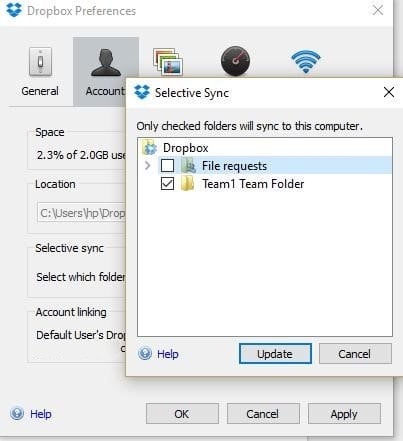
Task: Select the Team1 Team Folder row
Action: pyautogui.click(x=253, y=184)
